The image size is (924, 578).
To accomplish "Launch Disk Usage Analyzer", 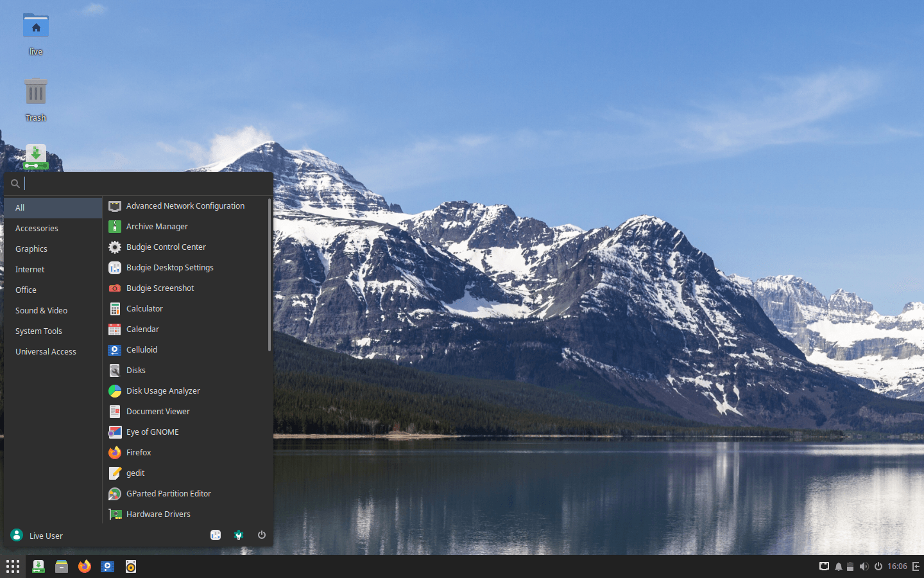I will (185, 391).
